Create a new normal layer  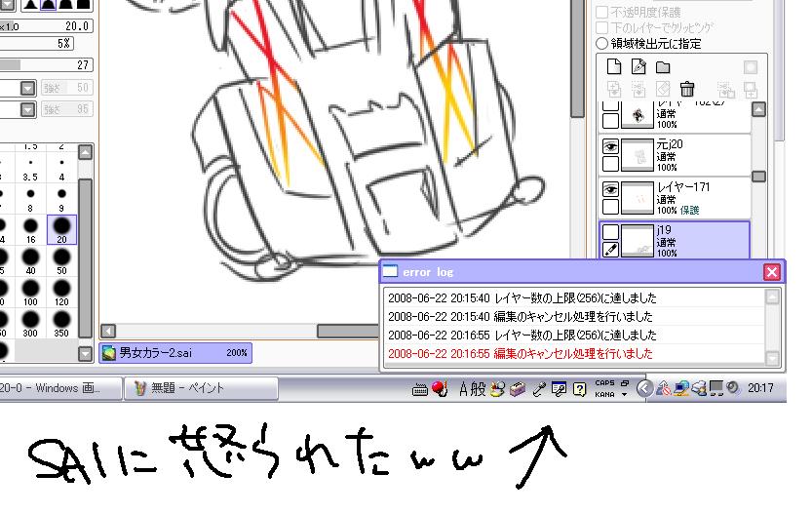pos(614,67)
